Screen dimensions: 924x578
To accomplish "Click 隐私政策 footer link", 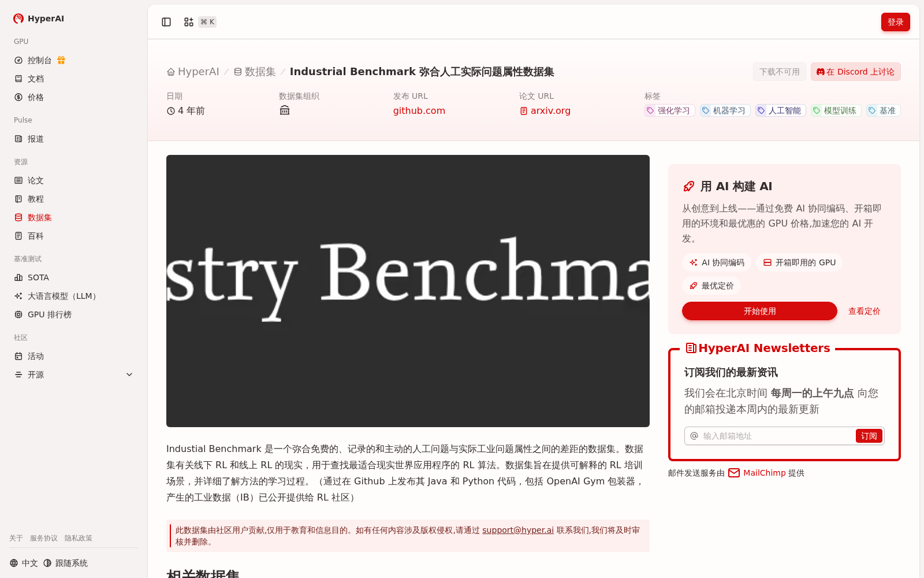I will pos(79,538).
